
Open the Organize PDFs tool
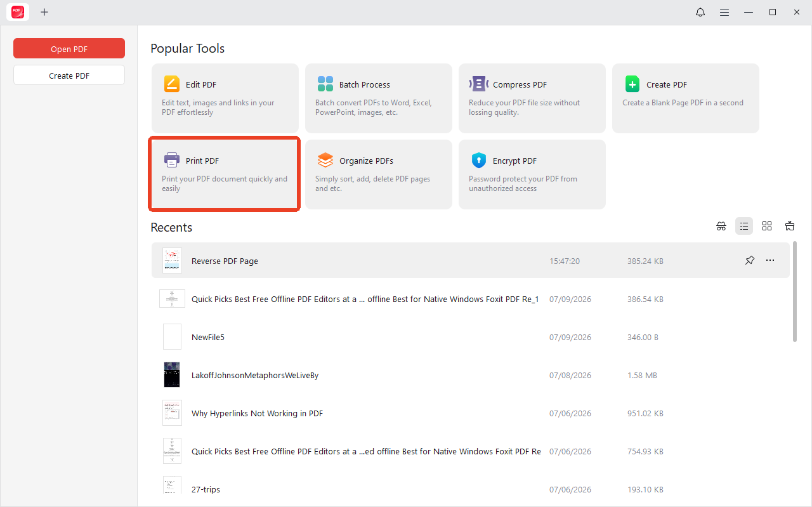coord(378,174)
